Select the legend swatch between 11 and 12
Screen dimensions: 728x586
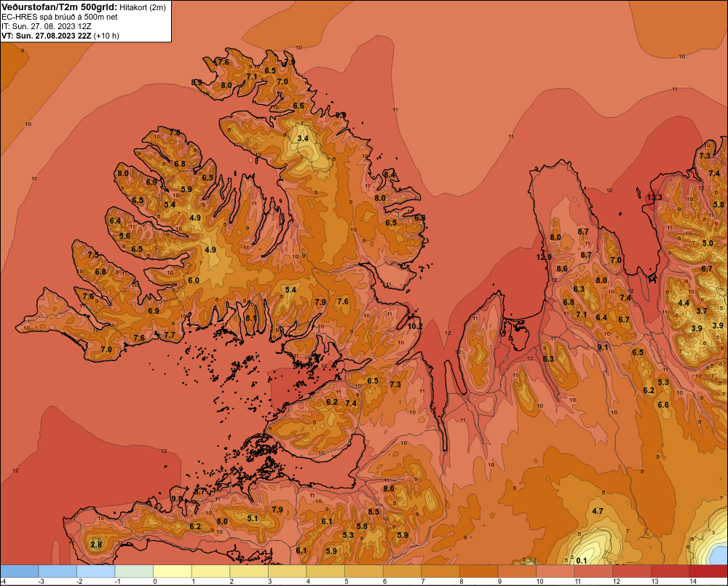594,571
